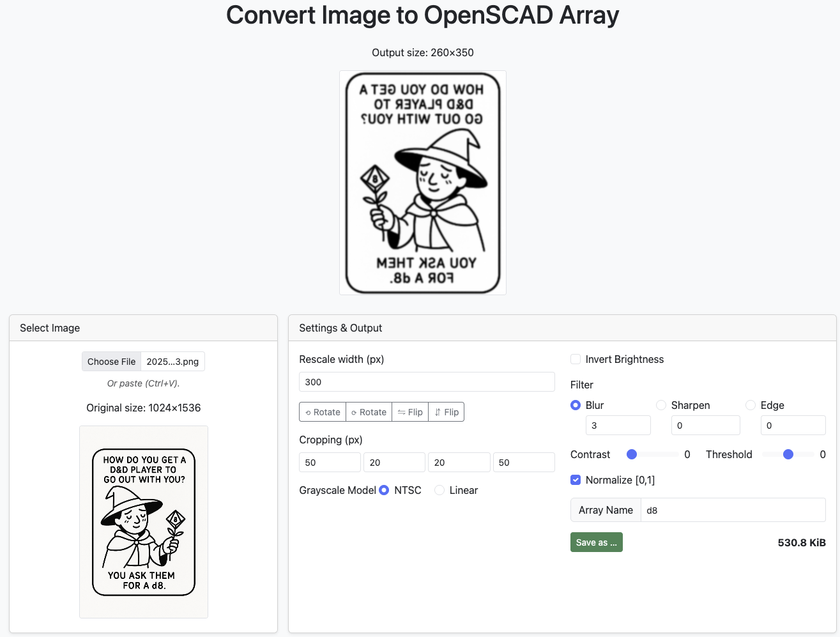Flip the image vertically
The width and height of the screenshot is (840, 637).
click(447, 412)
